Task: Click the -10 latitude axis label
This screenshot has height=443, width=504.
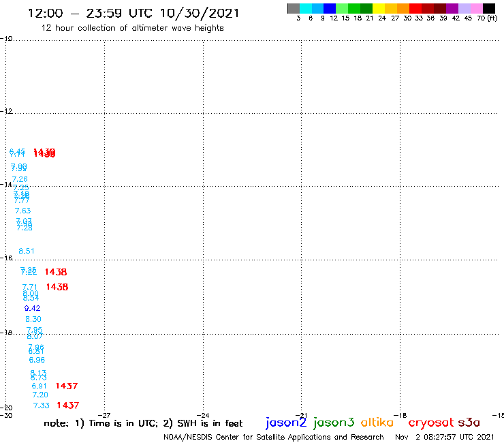Action: point(6,39)
